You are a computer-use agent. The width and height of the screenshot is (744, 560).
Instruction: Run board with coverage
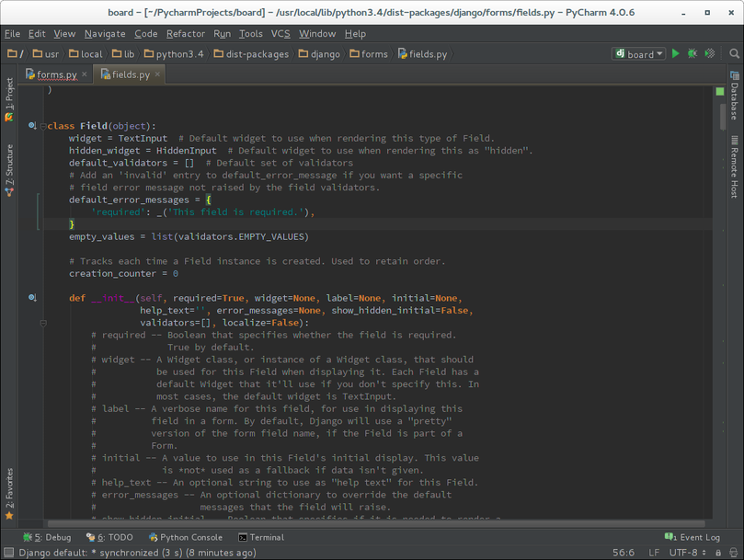[x=710, y=53]
